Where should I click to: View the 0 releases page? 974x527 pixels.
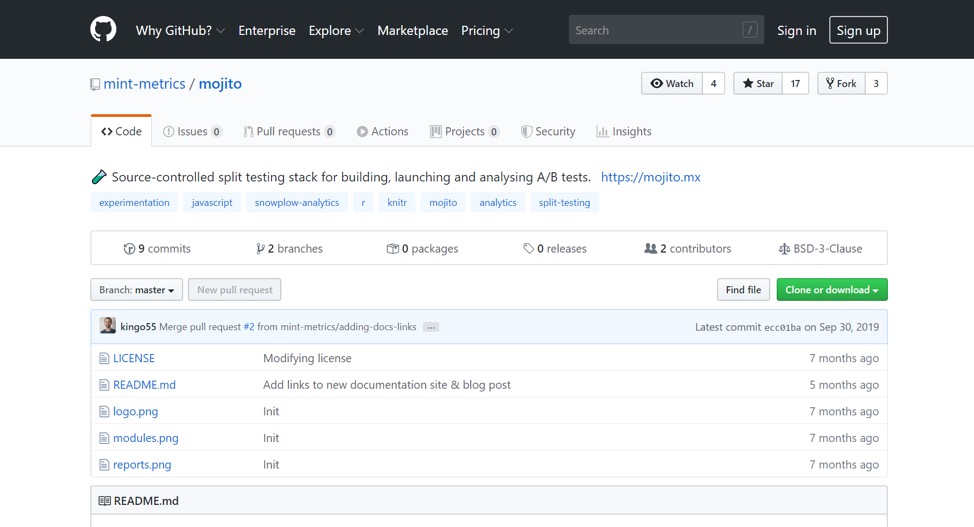point(555,249)
